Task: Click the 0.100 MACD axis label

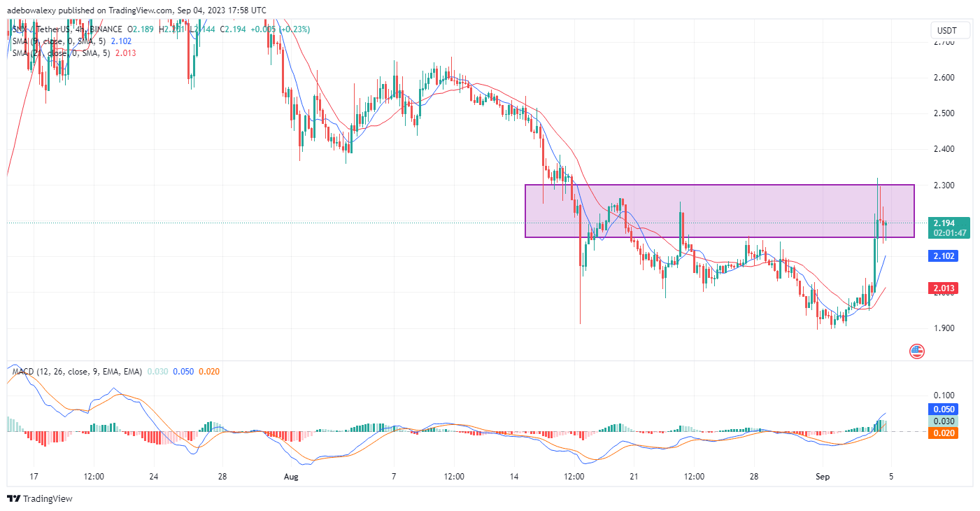Action: click(943, 395)
